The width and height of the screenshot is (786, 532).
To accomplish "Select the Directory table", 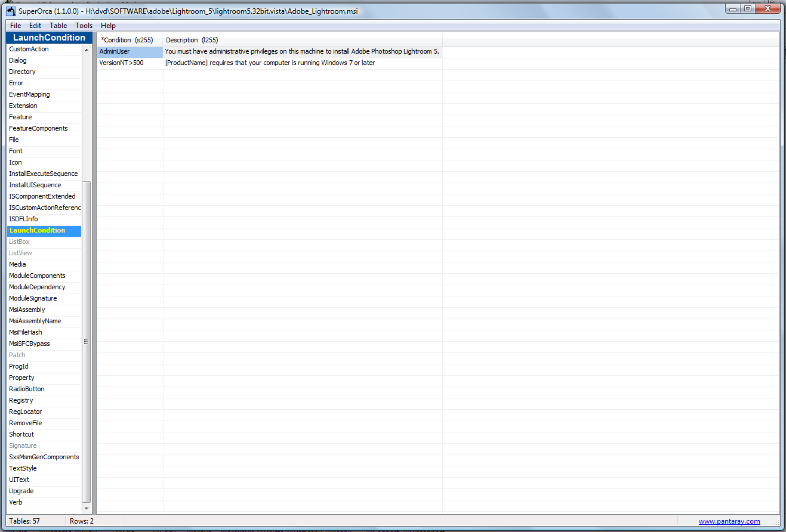I will (44, 72).
